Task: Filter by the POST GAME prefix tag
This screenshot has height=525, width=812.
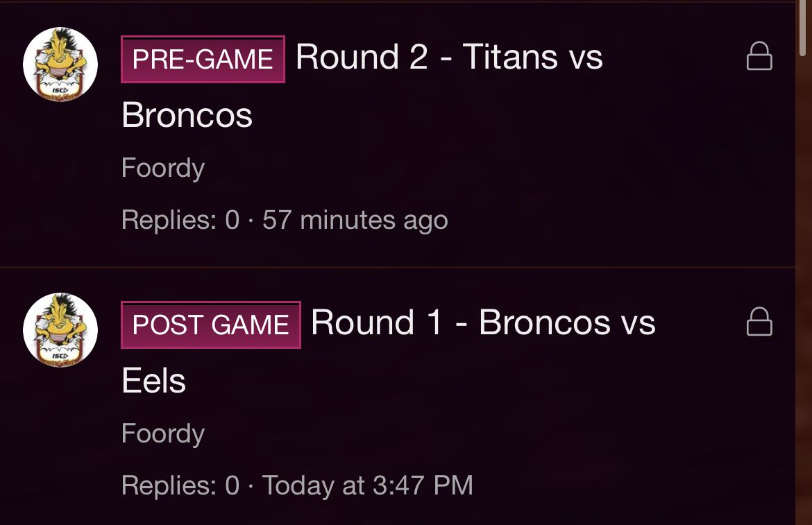Action: [210, 325]
